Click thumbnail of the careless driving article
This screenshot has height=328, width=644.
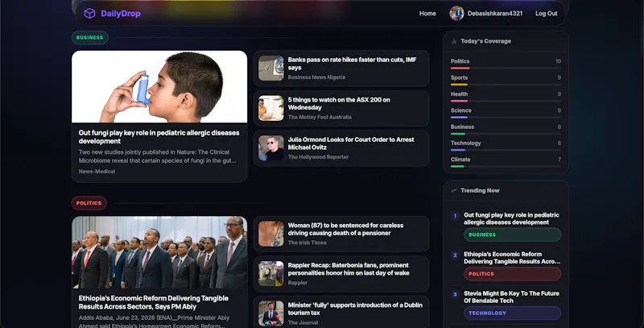[271, 234]
